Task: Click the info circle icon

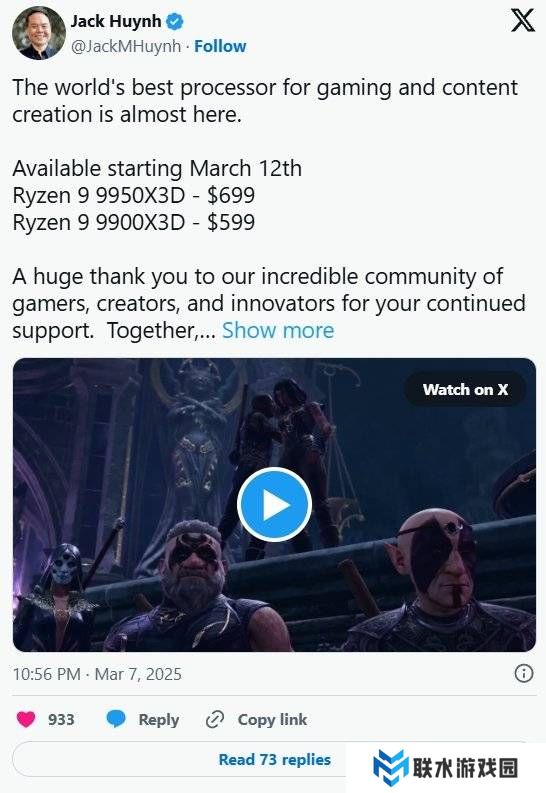Action: pyautogui.click(x=523, y=673)
